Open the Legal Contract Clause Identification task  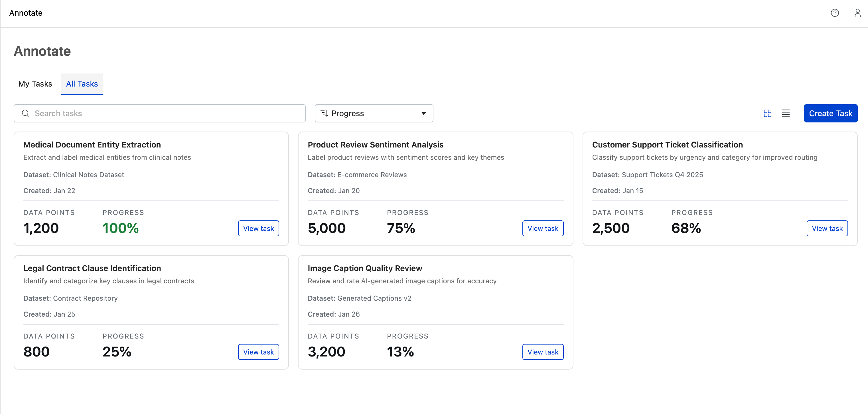(x=258, y=352)
